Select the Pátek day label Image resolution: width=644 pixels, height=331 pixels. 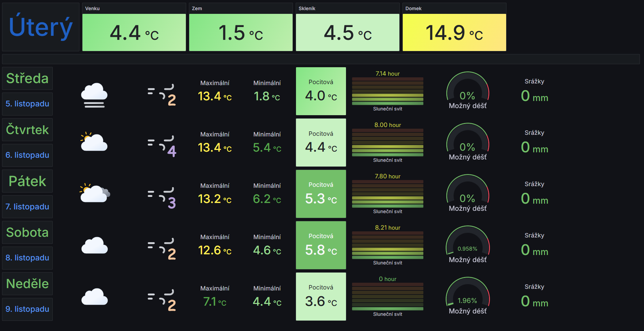click(27, 181)
